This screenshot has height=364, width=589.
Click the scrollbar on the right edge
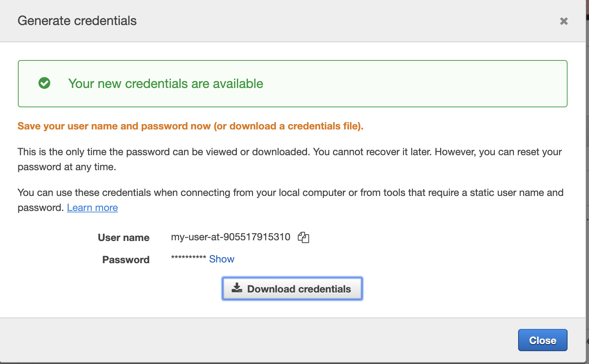[587, 179]
